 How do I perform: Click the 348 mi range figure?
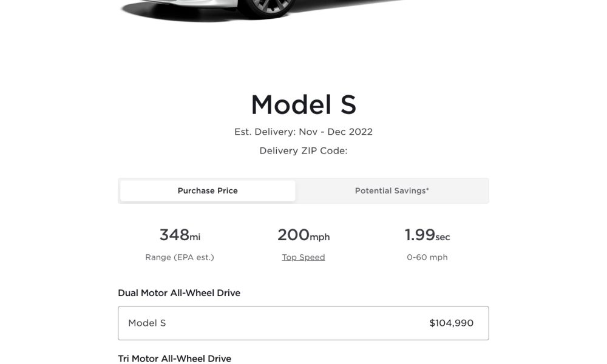coord(180,235)
